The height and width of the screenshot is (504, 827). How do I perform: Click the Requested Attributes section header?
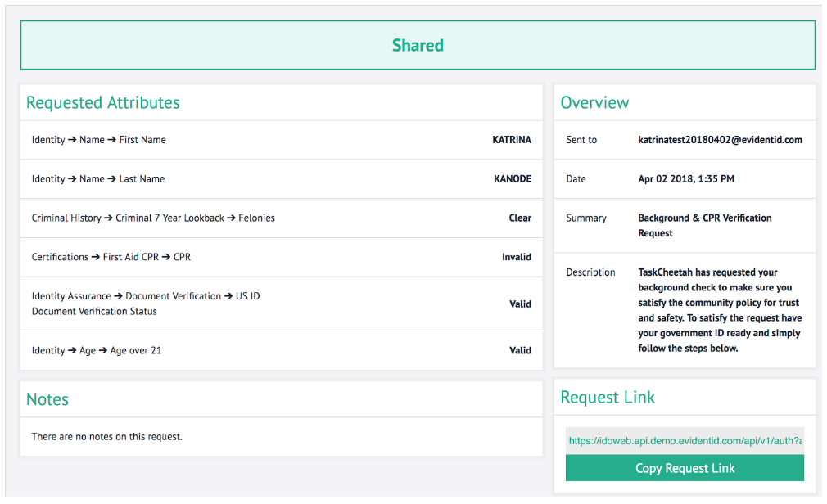[102, 102]
